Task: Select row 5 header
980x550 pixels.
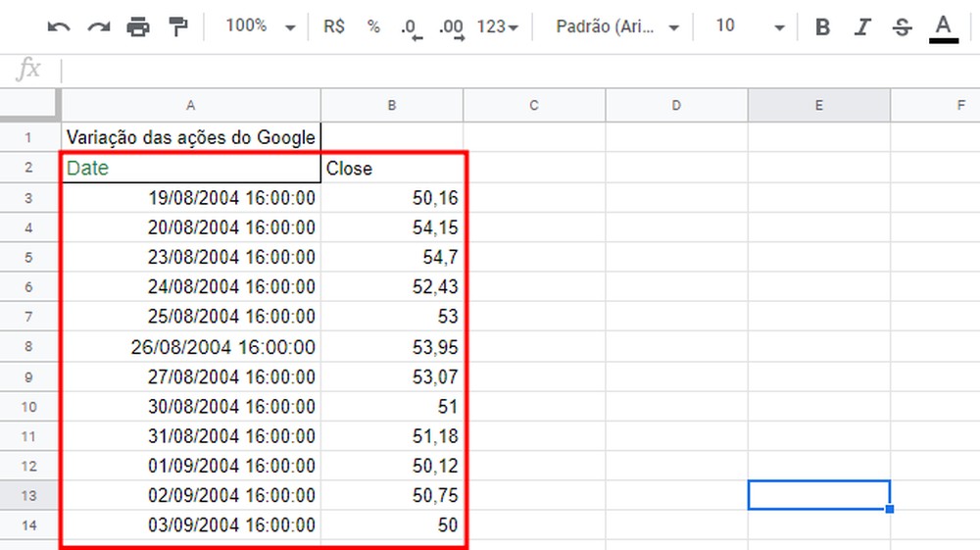Action: 29,257
